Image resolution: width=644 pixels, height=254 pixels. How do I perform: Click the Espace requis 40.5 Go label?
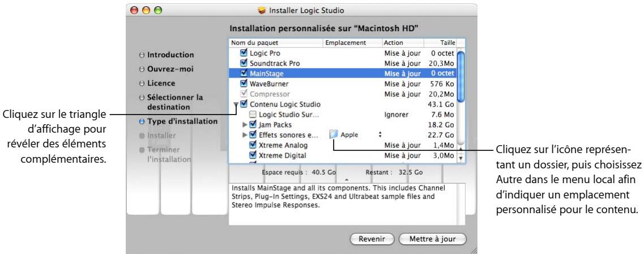coord(300,172)
